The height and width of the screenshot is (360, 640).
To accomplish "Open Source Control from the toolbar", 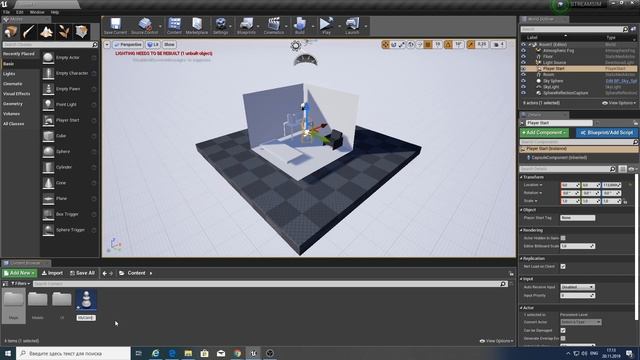I will pyautogui.click(x=144, y=26).
